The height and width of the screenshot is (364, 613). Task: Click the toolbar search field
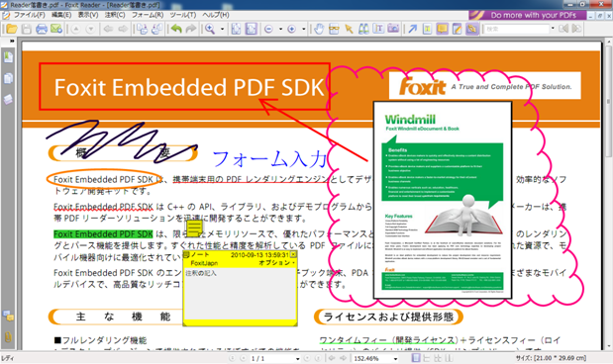(x=516, y=29)
